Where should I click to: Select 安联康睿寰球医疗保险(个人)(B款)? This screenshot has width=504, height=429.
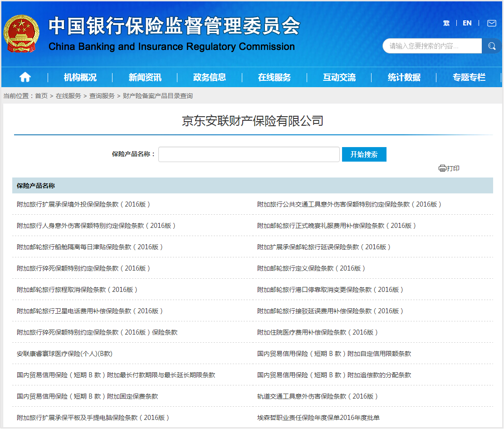coord(64,354)
